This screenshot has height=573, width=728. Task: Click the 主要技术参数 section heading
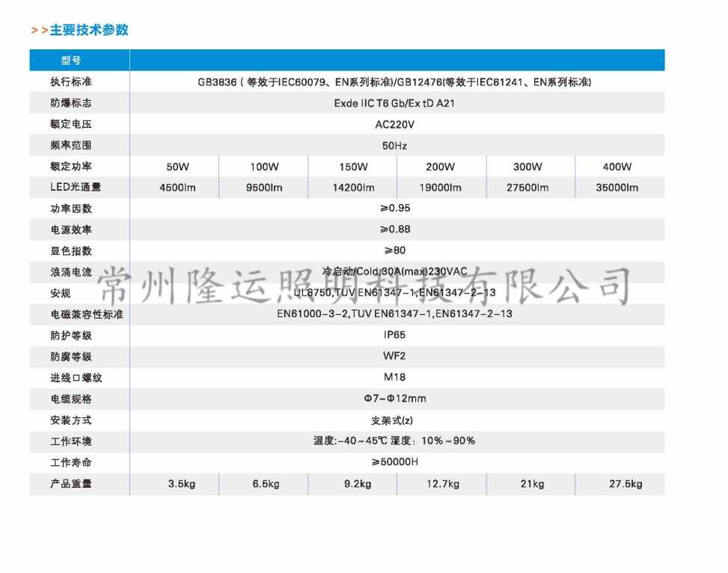(88, 30)
